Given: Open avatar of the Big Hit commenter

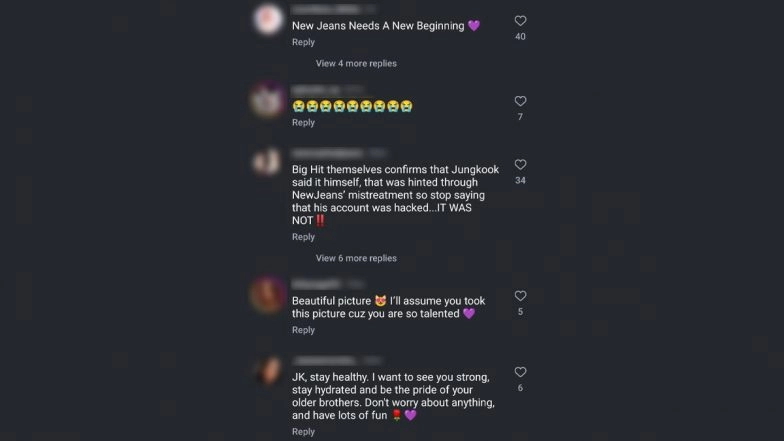Looking at the screenshot, I should 268,162.
